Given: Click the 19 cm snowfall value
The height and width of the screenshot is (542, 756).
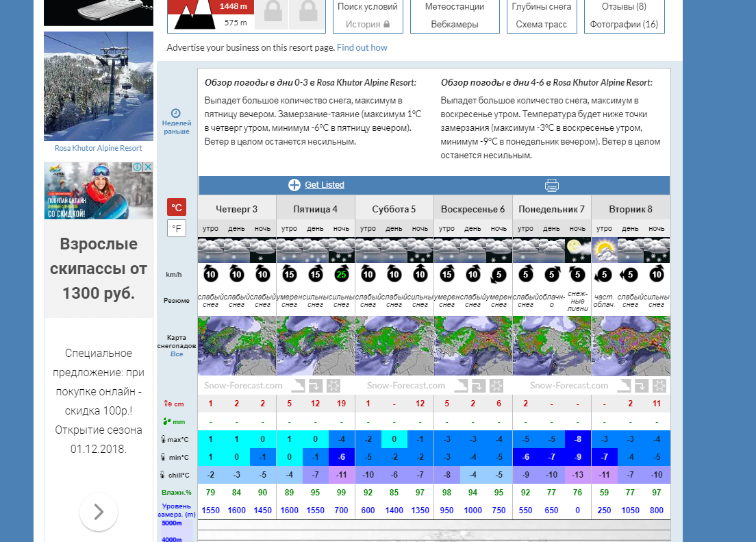Looking at the screenshot, I should pos(341,404).
